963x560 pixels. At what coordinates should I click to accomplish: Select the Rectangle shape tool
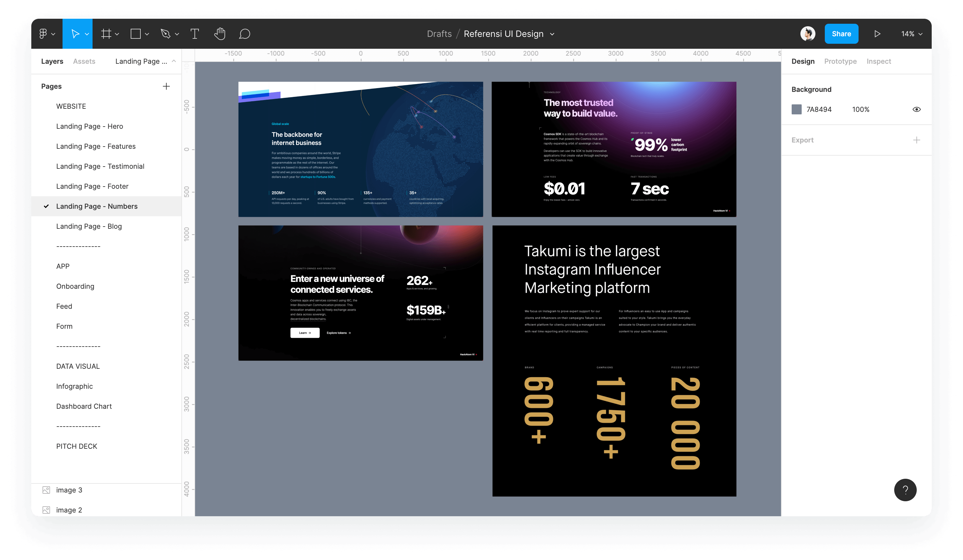pyautogui.click(x=136, y=34)
